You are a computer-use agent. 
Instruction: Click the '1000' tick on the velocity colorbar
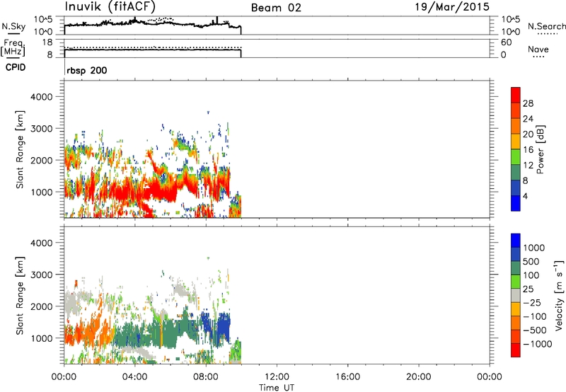pyautogui.click(x=534, y=248)
